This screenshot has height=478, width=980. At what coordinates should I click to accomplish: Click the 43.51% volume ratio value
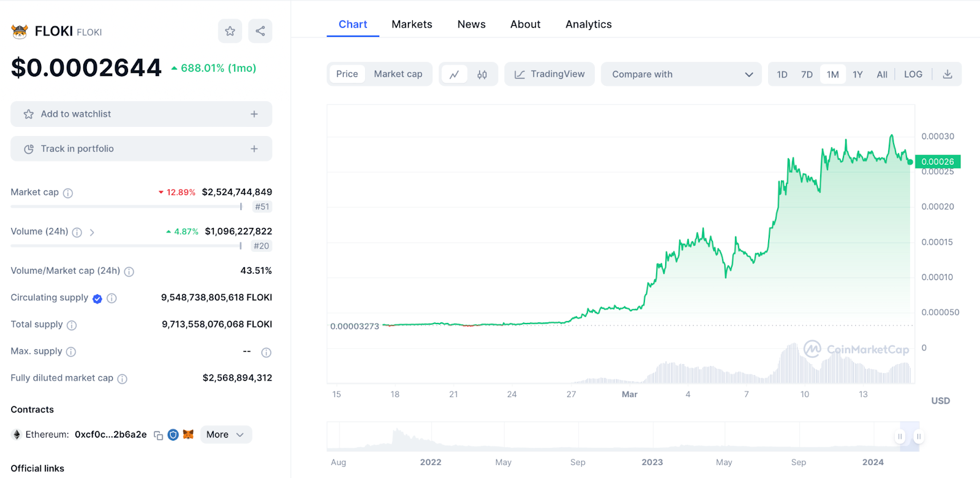pyautogui.click(x=256, y=271)
